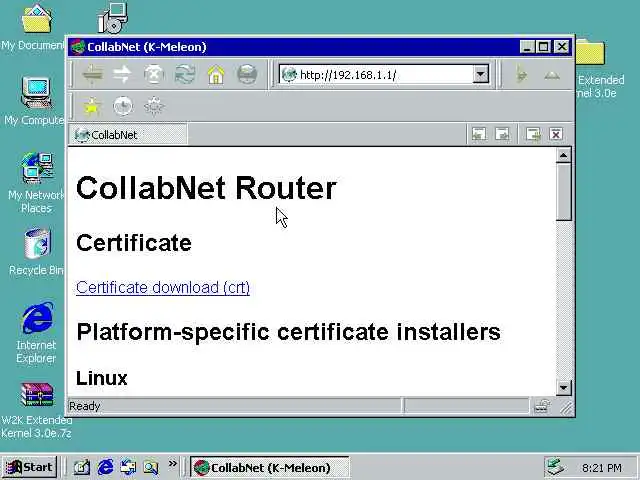Click the scrollbar up arrow of the page

[563, 156]
